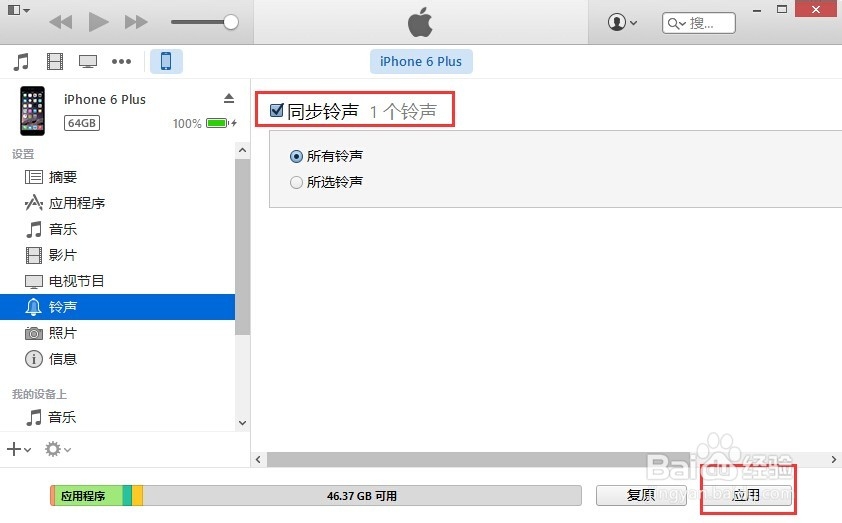Image resolution: width=842 pixels, height=523 pixels.
Task: Show more libraries with the ellipsis
Action: 121,62
